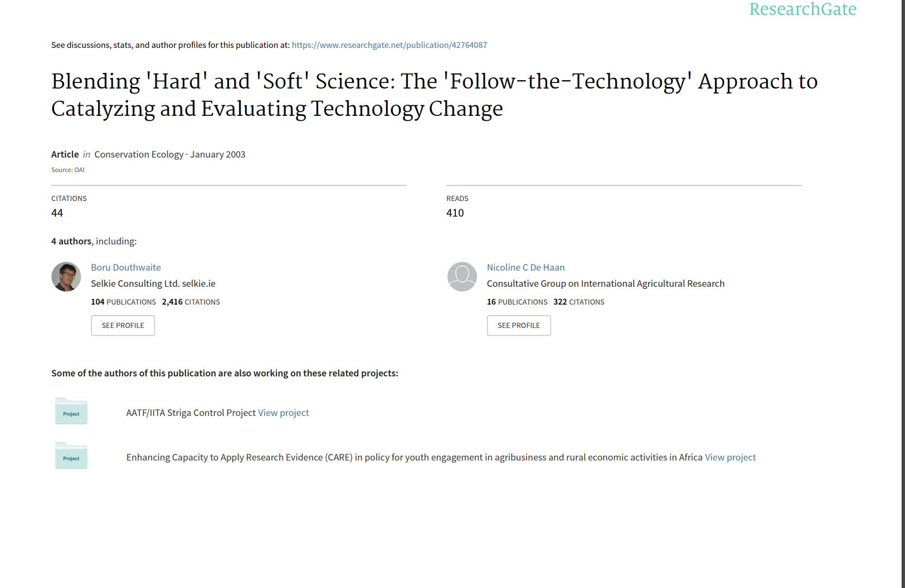Click the CARE project folder icon

71,456
